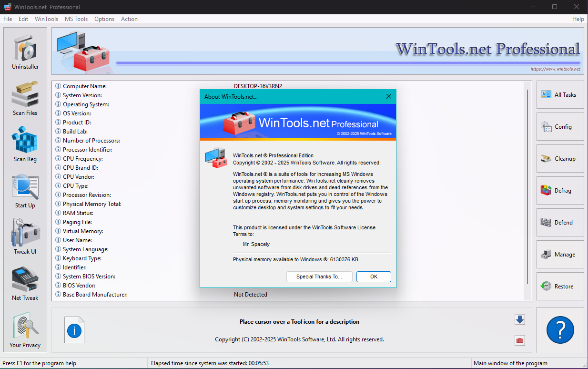This screenshot has height=369, width=588.
Task: Click the blue info document icon
Action: coord(74,330)
